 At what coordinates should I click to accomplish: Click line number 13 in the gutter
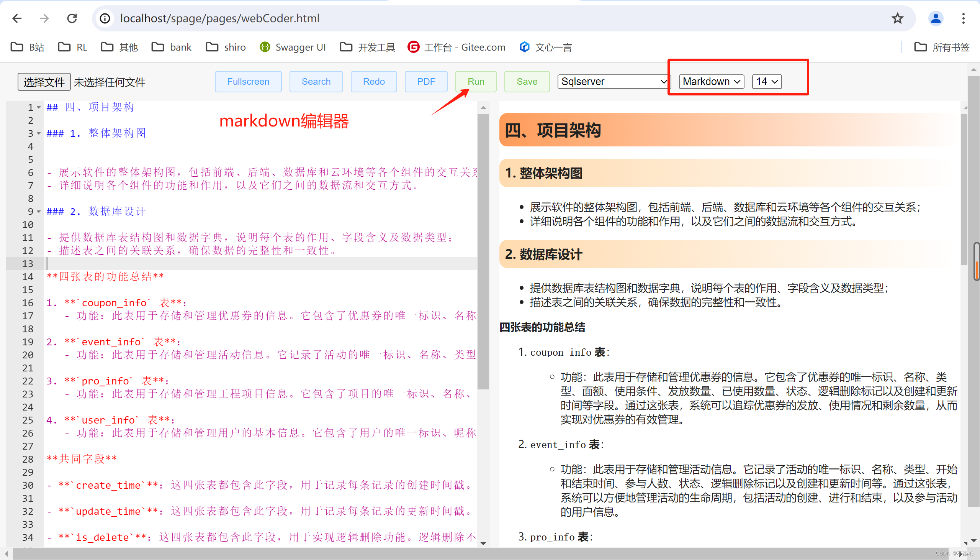point(28,264)
